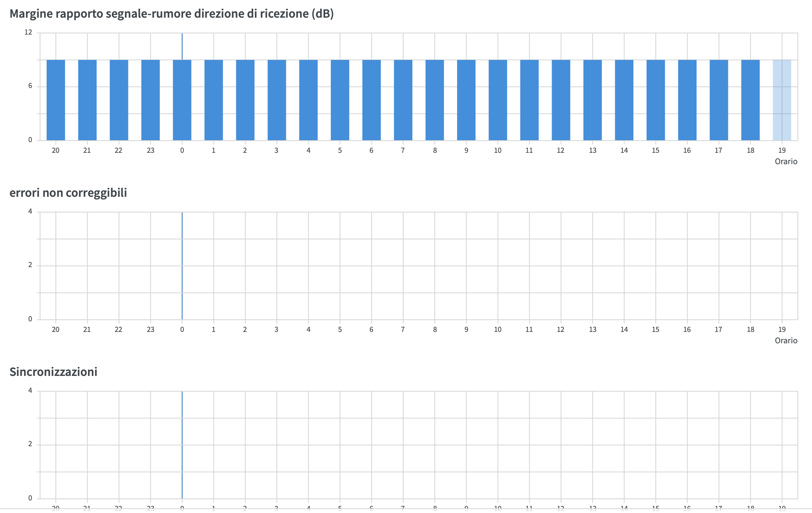The height and width of the screenshot is (513, 812).
Task: Click the 'errori non correggibili' heading
Action: tap(68, 193)
